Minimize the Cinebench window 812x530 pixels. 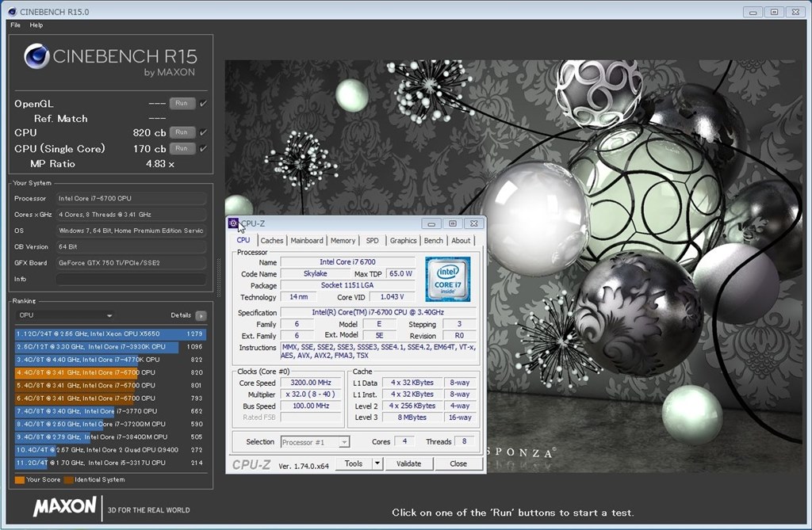(x=753, y=12)
